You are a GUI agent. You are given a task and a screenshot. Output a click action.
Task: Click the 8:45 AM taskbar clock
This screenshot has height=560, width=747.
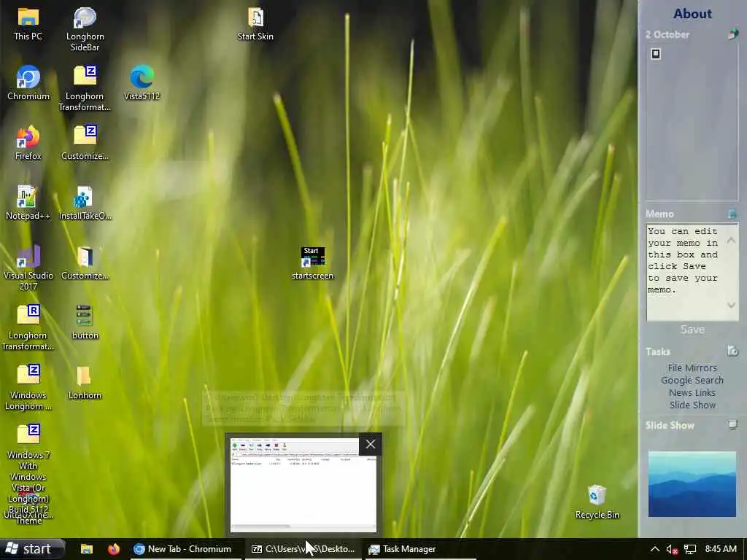[721, 549]
